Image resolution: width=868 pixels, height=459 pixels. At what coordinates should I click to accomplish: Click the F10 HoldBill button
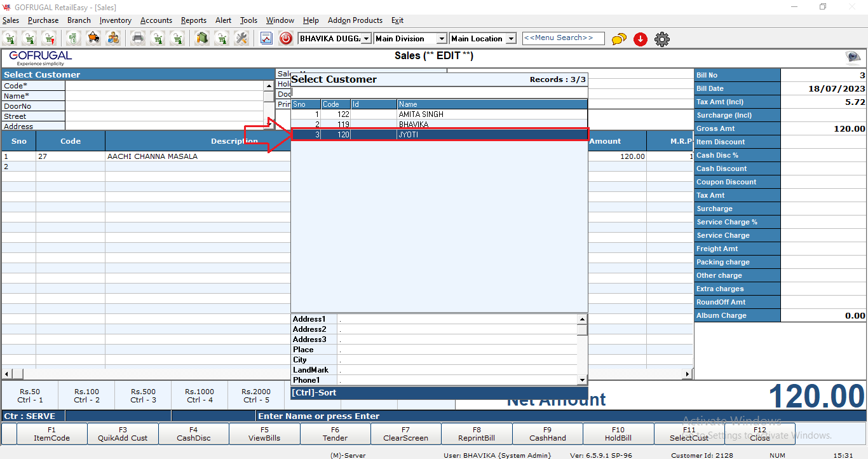618,434
